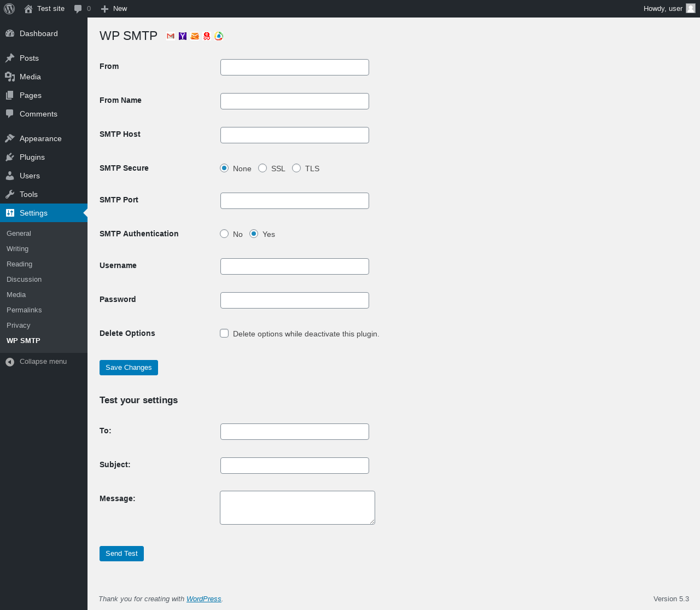Click the Pages sidebar icon
The width and height of the screenshot is (700, 610).
point(10,95)
